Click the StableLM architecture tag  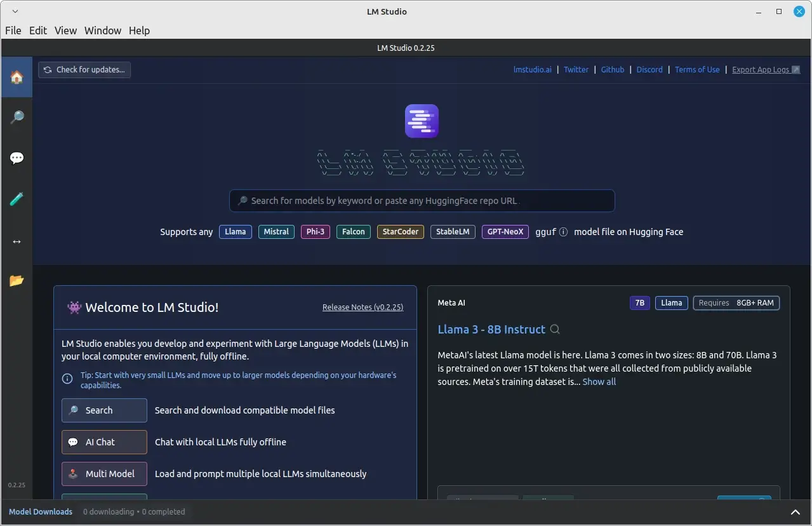point(453,232)
